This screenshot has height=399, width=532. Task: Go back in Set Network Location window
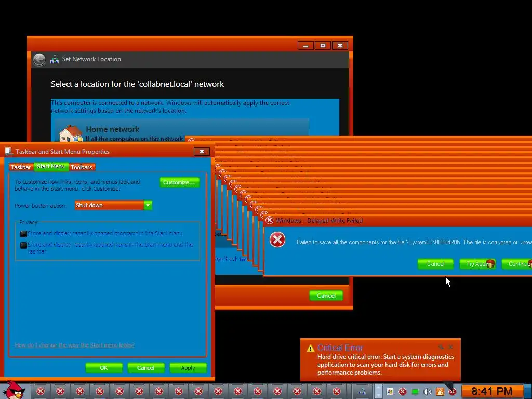39,59
